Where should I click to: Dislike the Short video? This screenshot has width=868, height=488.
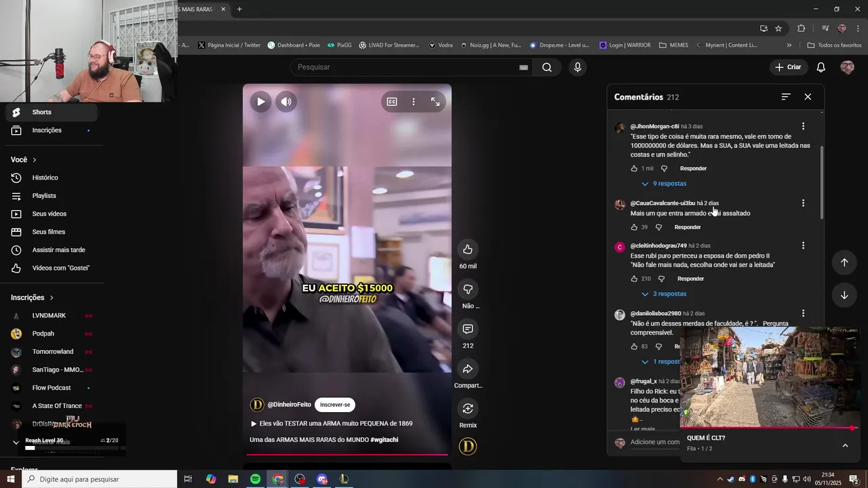tap(468, 289)
